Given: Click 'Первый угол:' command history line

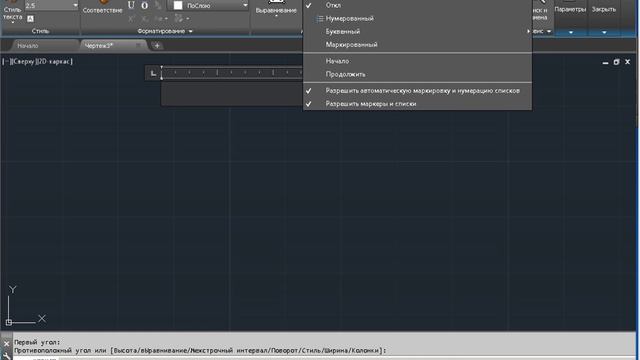Looking at the screenshot, I should pos(37,342).
